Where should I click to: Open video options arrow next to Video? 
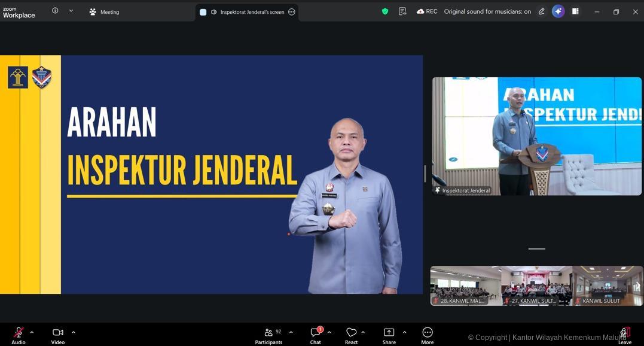74,332
